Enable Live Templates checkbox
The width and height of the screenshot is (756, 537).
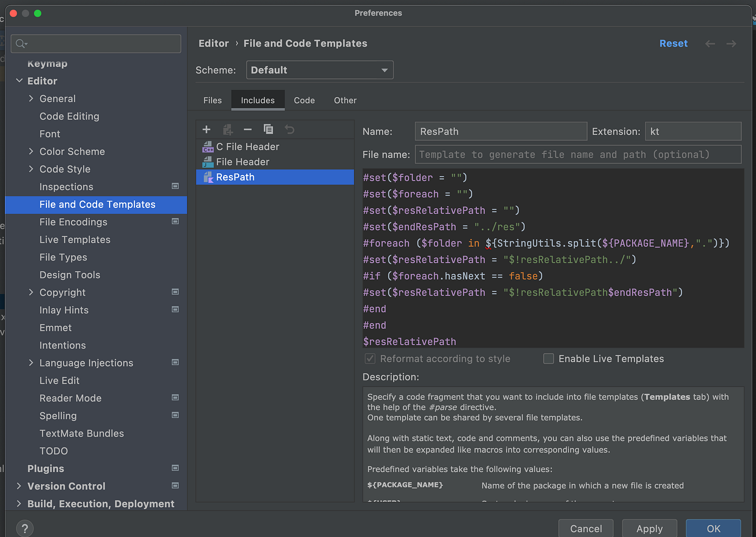coord(549,359)
